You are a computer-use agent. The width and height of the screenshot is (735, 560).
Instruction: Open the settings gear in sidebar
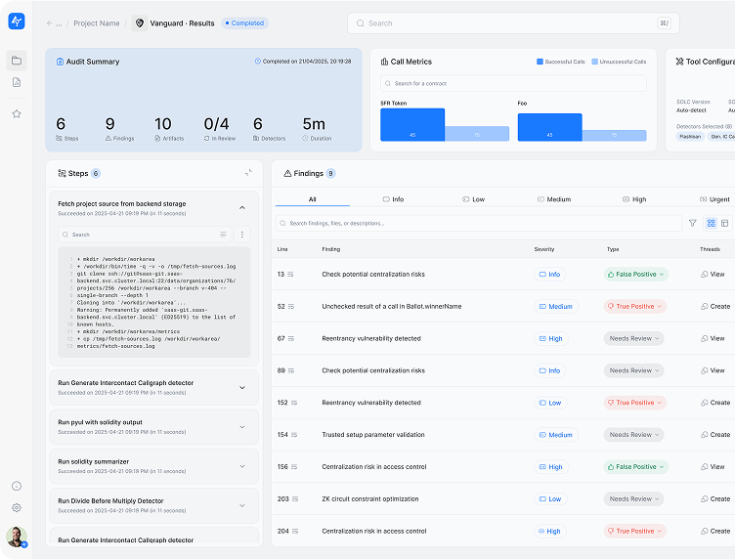pos(17,508)
